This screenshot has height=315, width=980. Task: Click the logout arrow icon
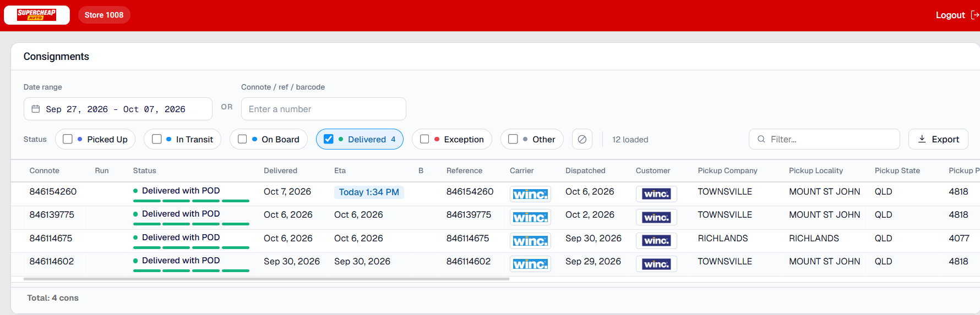(974, 15)
